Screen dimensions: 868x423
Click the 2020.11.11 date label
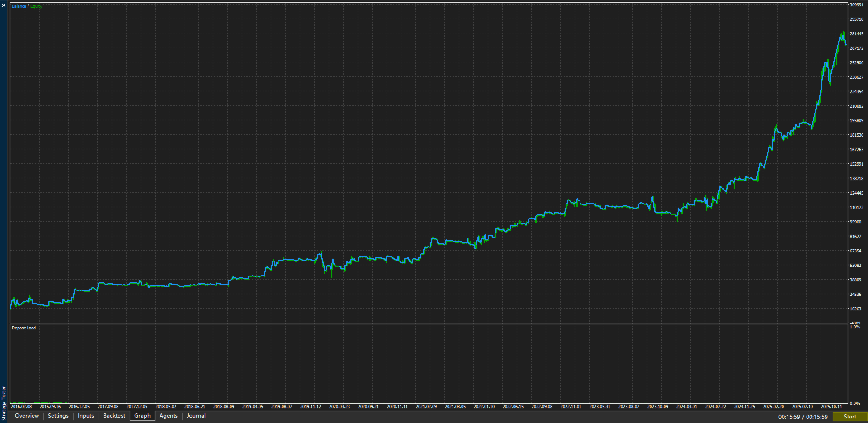[397, 407]
